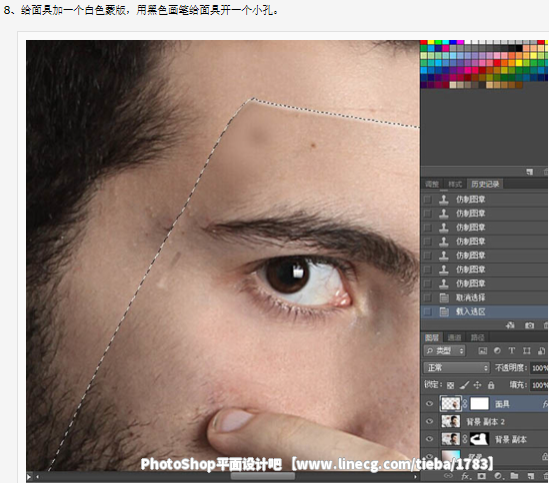
Task: Open the 类型 layer filter dropdown
Action: [x=444, y=351]
